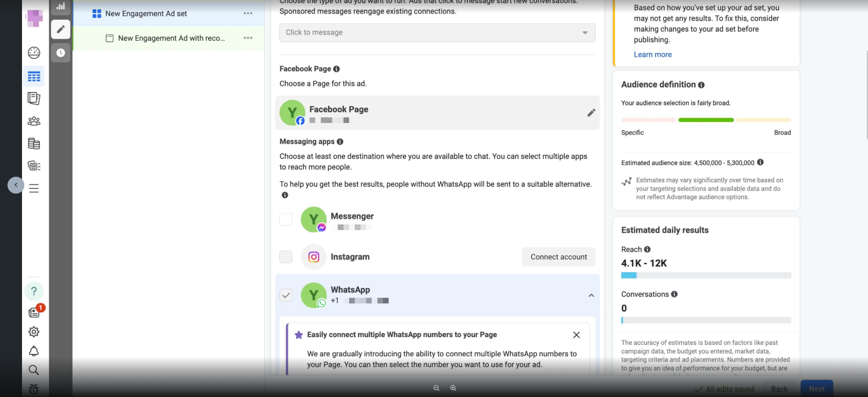Open the Account overview gauge icon
This screenshot has height=397, width=868.
34,53
